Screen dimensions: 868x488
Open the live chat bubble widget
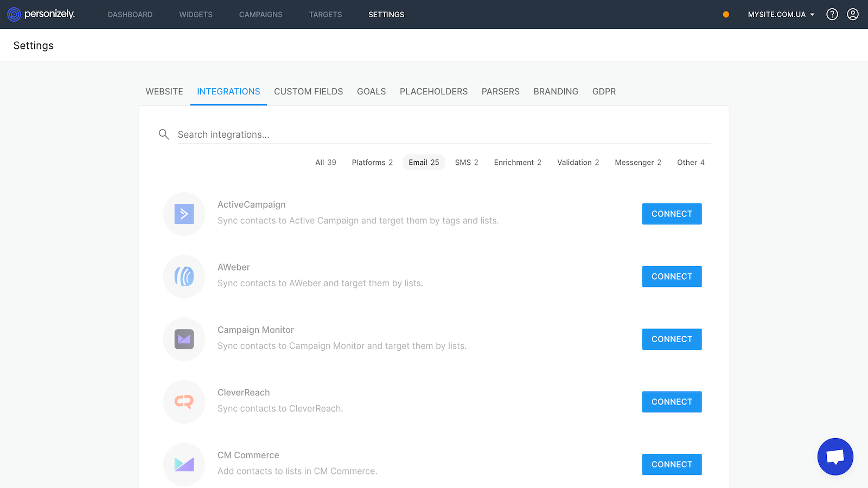835,457
